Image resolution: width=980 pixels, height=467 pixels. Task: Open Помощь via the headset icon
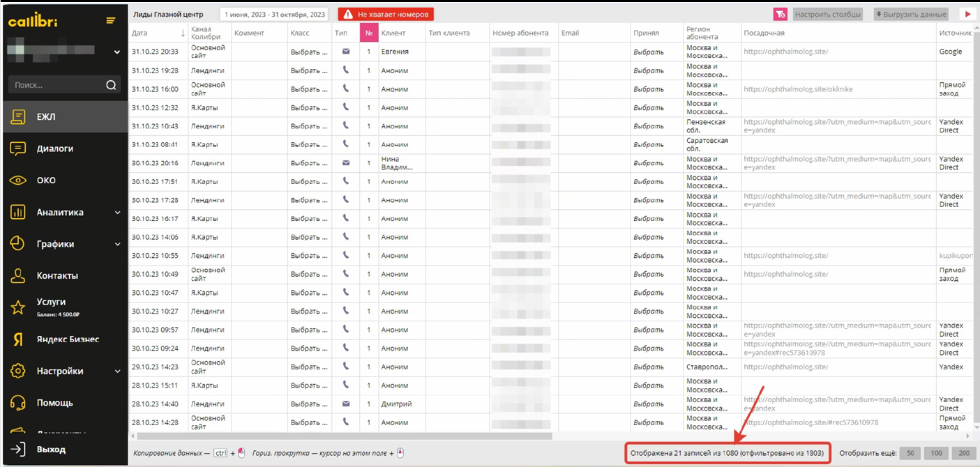pyautogui.click(x=18, y=403)
